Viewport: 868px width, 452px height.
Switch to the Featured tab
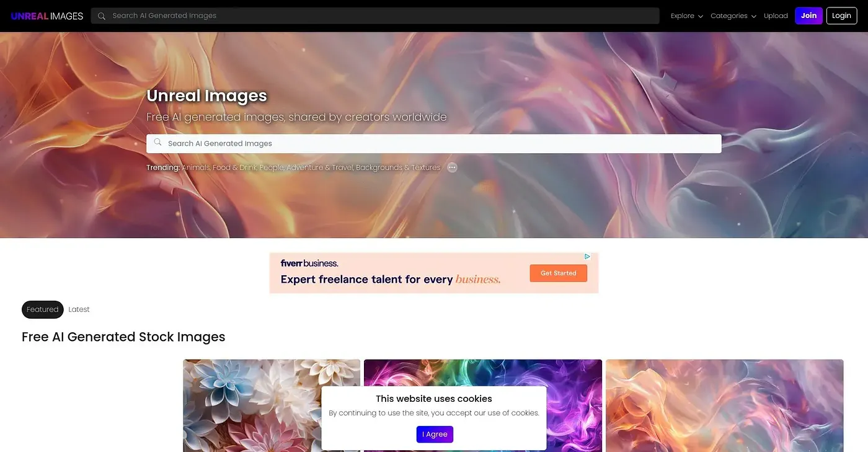[x=43, y=309]
